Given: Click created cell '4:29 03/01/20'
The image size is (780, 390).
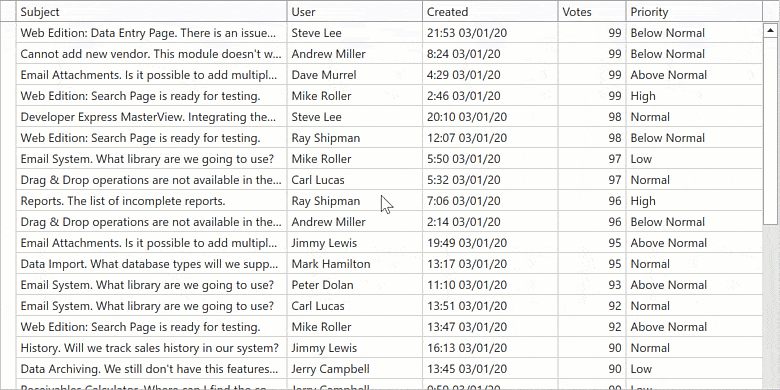Looking at the screenshot, I should [x=490, y=75].
